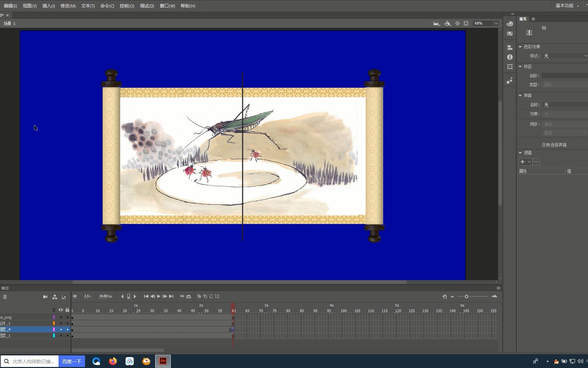Switch to the 属性 properties tab
Image resolution: width=588 pixels, height=368 pixels.
click(x=523, y=19)
